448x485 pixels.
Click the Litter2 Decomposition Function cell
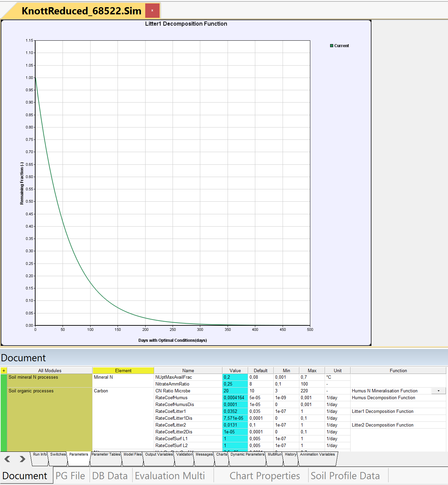[398, 425]
